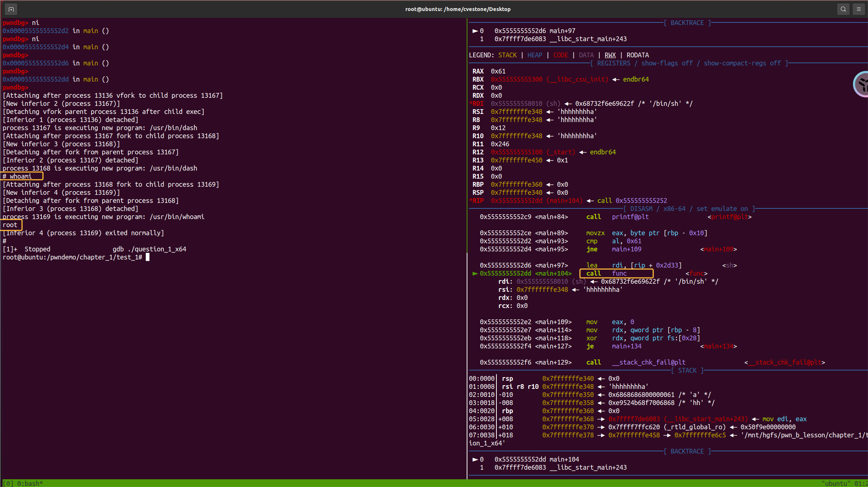Click the top BACKTRACE section header
The image size is (868, 487).
coord(687,23)
